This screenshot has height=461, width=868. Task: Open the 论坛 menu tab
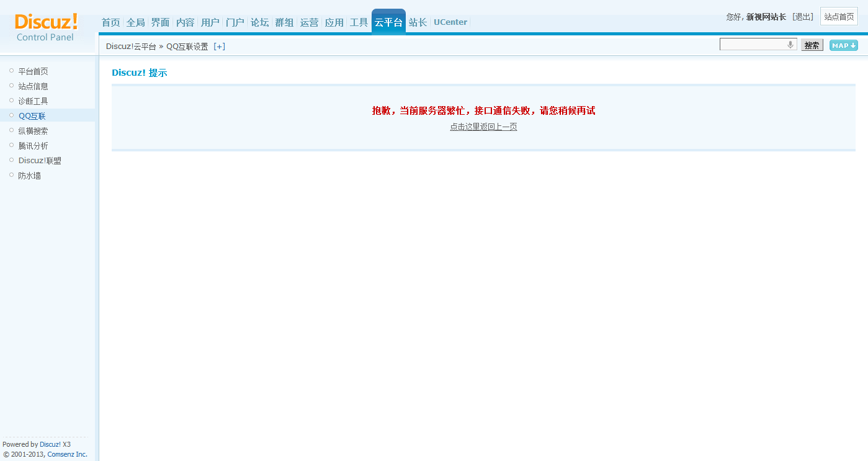260,22
